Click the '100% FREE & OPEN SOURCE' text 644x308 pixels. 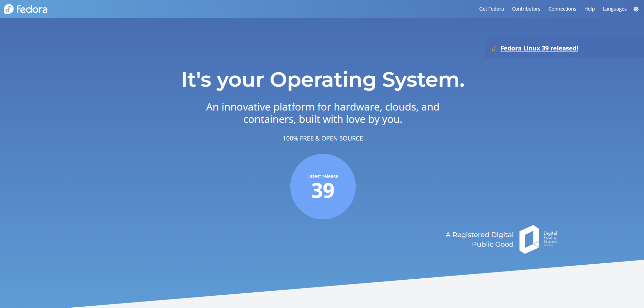(323, 138)
